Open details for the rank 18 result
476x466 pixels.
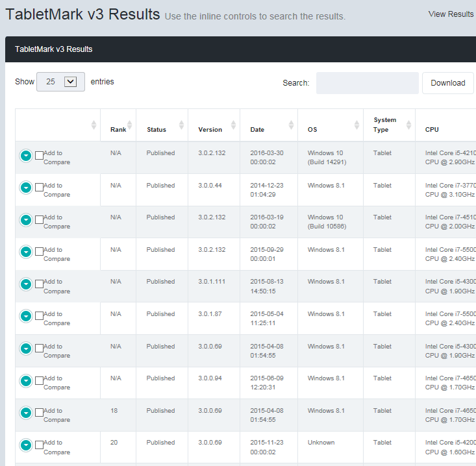click(x=26, y=413)
